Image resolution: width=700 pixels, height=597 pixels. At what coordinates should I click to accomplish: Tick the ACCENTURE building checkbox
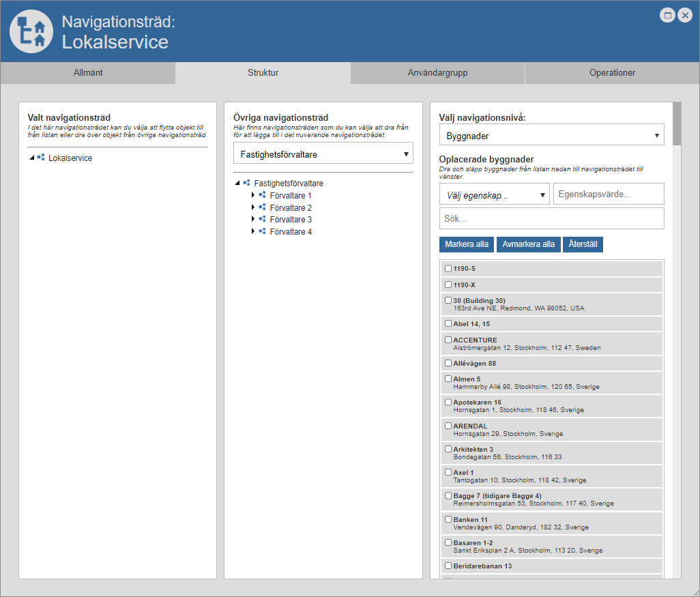tap(448, 340)
